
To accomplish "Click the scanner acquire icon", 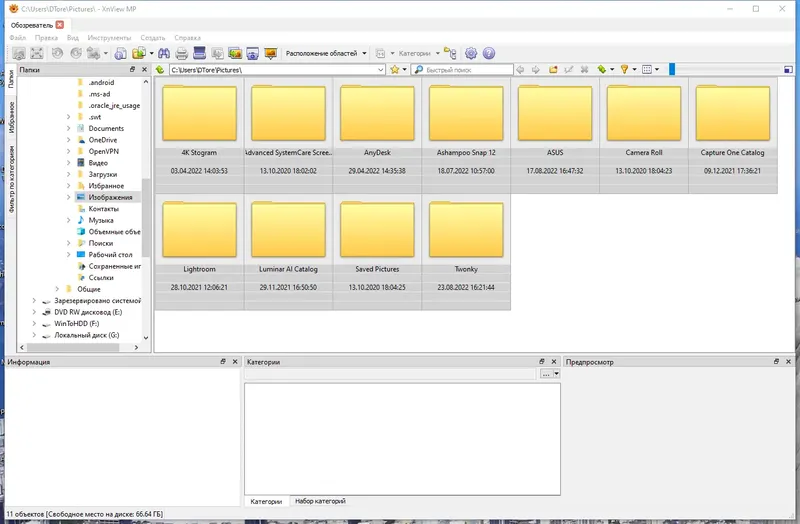I will point(199,53).
